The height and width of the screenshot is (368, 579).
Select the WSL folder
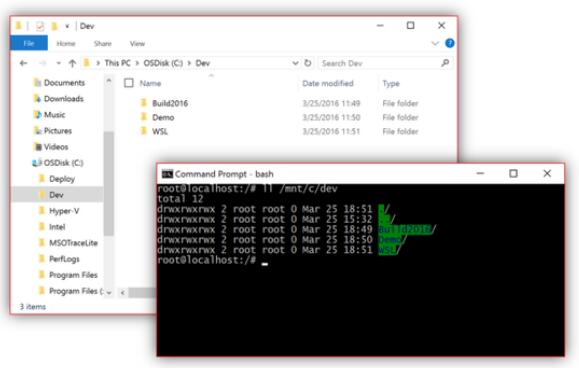click(160, 131)
